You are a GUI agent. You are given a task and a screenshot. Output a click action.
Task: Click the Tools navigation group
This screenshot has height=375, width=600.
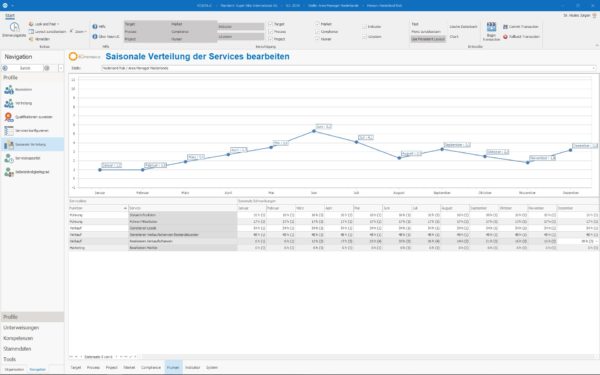click(x=32, y=359)
